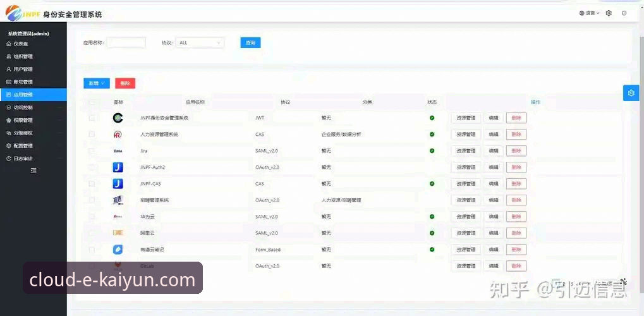Expand 访问控制 sidebar menu
The width and height of the screenshot is (644, 316).
[33, 107]
